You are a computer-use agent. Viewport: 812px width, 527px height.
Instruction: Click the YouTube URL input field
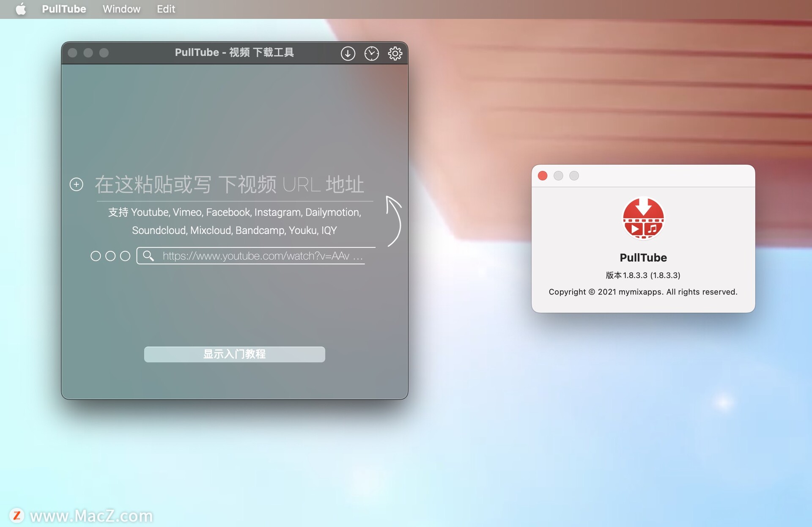point(256,256)
